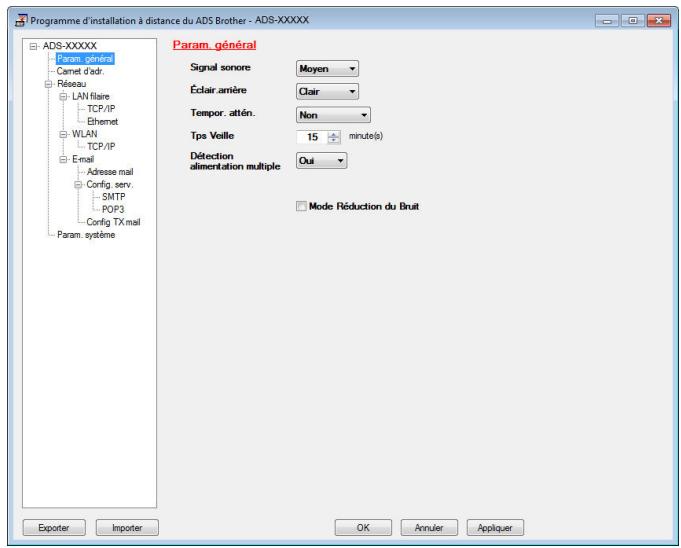681x548 pixels.
Task: Select Ethernet in the tree
Action: tap(102, 122)
